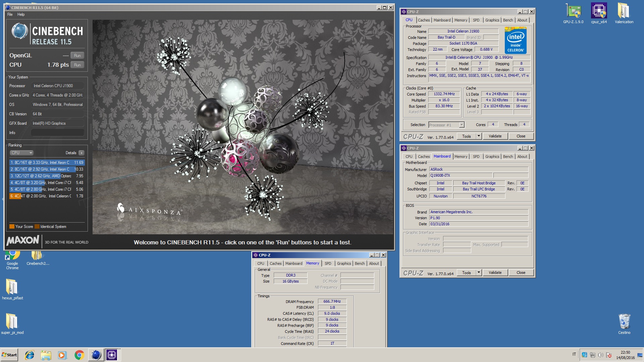Open the ranking CPU dropdown
644x362 pixels.
21,153
